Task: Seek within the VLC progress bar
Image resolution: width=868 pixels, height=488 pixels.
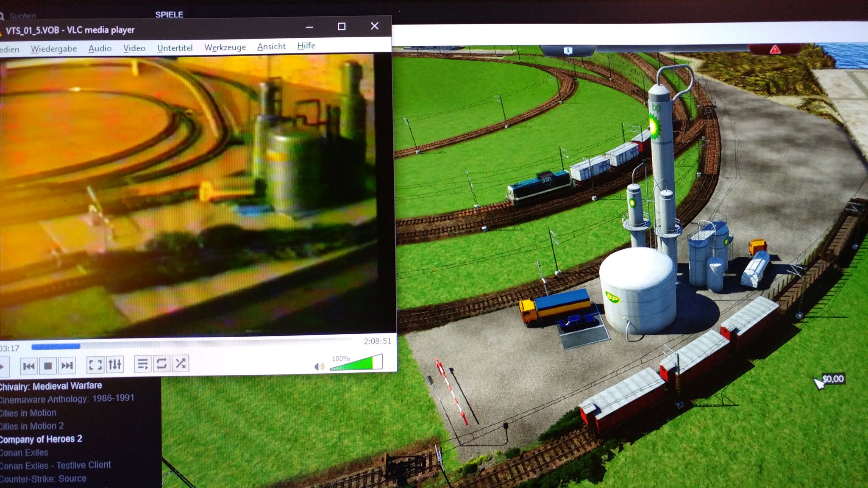Action: click(191, 343)
